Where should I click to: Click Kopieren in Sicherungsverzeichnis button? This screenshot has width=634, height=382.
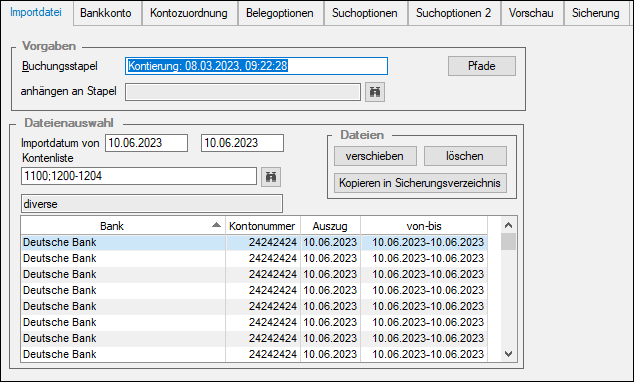(420, 183)
